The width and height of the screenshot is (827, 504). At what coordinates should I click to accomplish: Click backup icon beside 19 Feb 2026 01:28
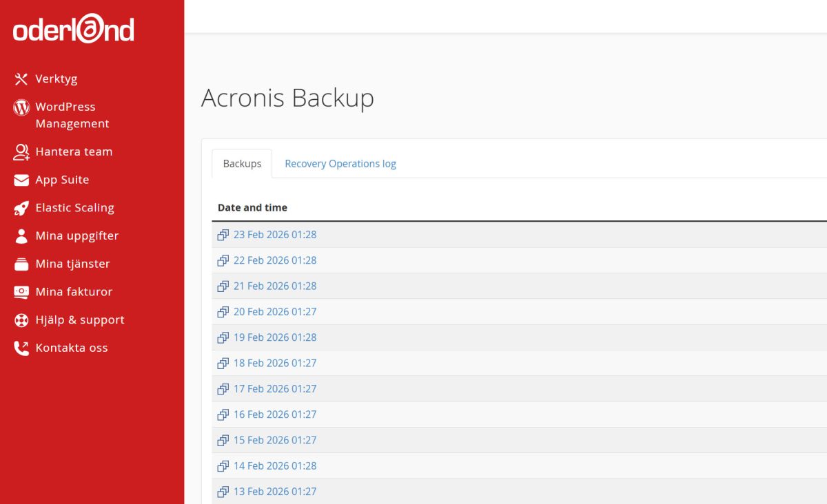(223, 337)
